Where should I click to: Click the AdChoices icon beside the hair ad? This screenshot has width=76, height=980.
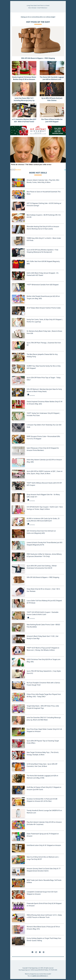point(65,170)
